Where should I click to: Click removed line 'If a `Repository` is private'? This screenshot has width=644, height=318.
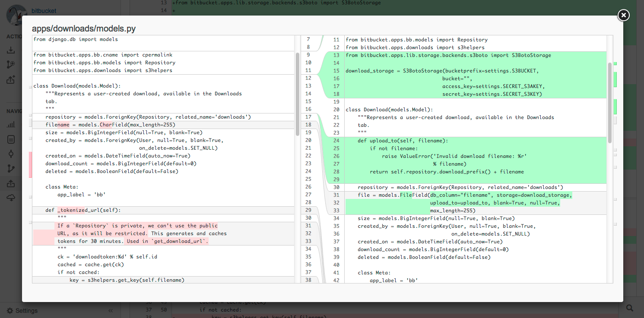137,226
